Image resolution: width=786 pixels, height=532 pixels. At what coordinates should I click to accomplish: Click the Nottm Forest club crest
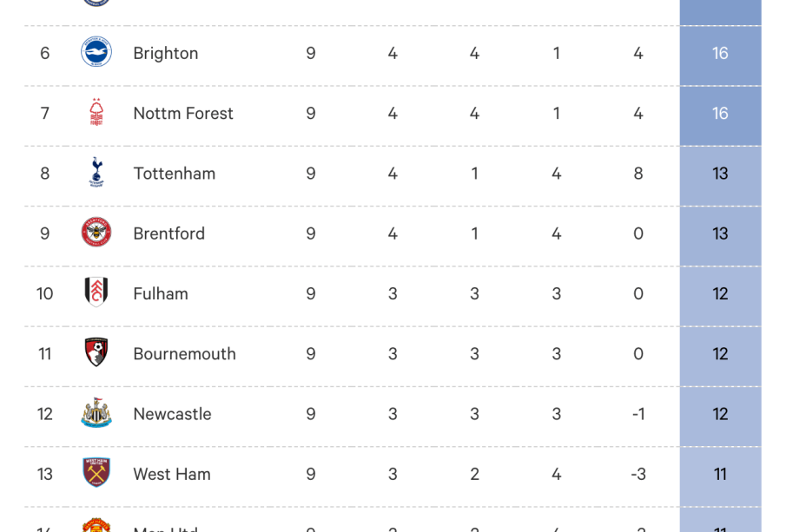[96, 113]
